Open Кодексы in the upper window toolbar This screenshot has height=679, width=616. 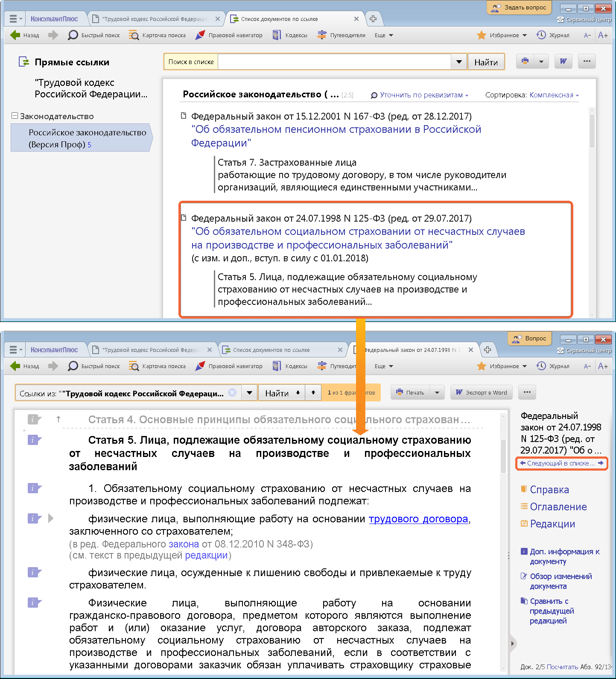pos(290,35)
